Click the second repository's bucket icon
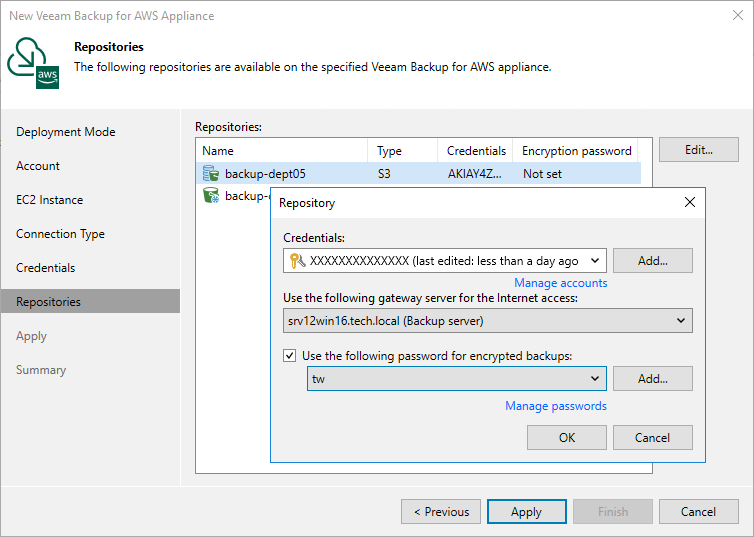Image resolution: width=754 pixels, height=537 pixels. [x=211, y=196]
